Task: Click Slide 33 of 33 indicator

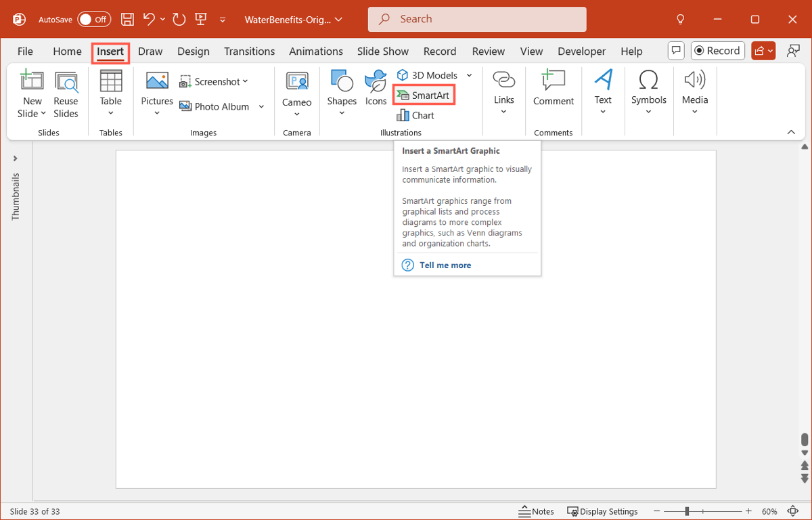Action: (x=35, y=511)
